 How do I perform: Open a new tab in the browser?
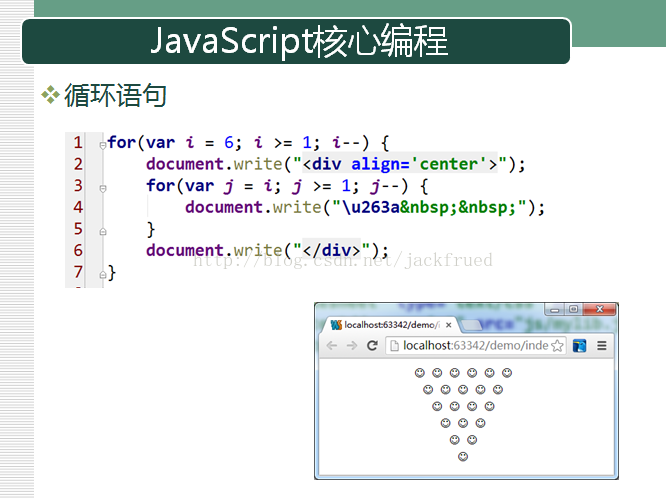pos(471,325)
